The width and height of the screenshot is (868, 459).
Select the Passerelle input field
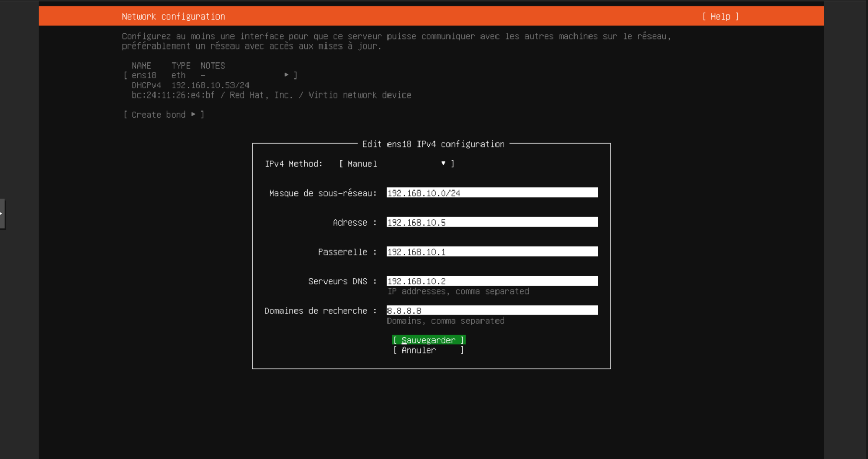click(x=492, y=252)
